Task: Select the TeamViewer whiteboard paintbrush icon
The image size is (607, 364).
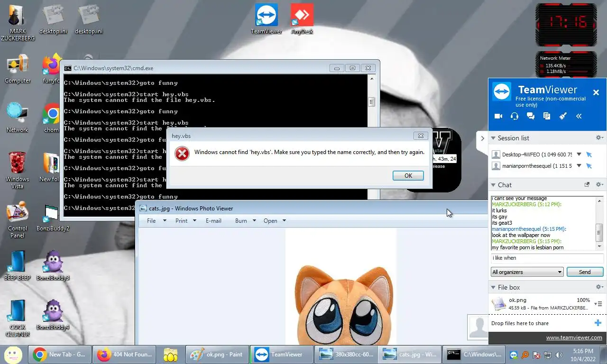Action: 563,116
